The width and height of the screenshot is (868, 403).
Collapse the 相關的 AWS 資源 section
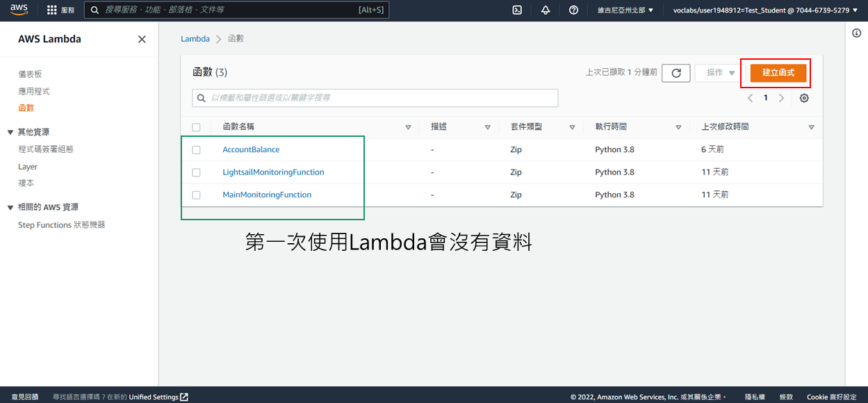[10, 207]
